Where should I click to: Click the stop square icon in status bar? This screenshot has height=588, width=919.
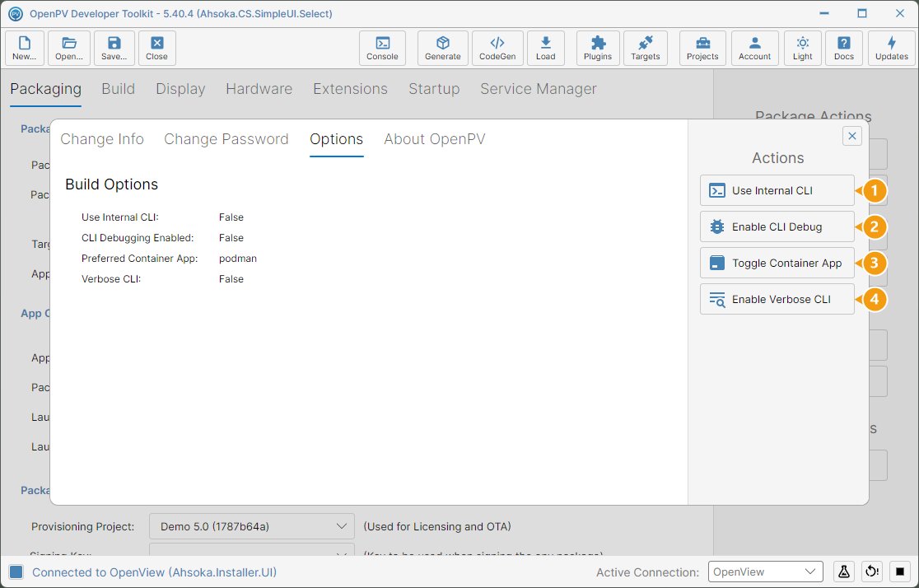coord(900,572)
